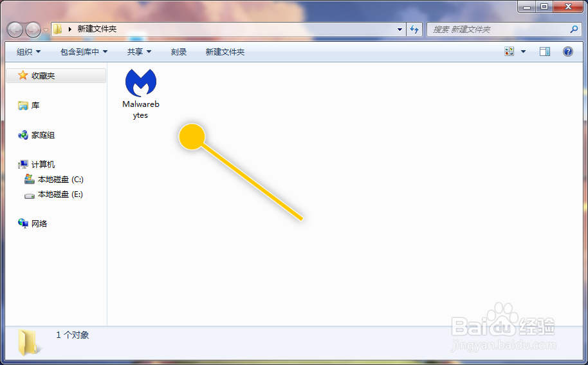This screenshot has width=588, height=365.
Task: Click the 网络 network icon
Action: 23,223
